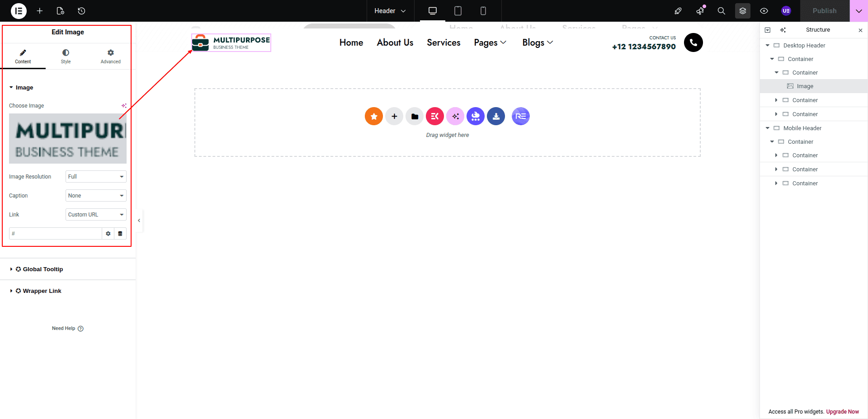Screen dimensions: 868x419
Task: Click the purple RE templates icon
Action: (521, 116)
